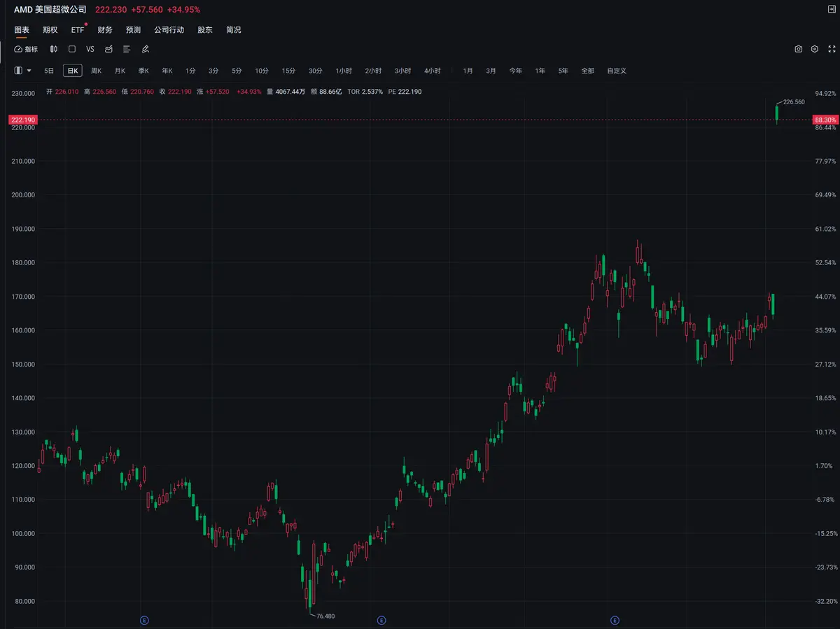Open the 指标 indicators button
The height and width of the screenshot is (629, 840).
coord(27,49)
